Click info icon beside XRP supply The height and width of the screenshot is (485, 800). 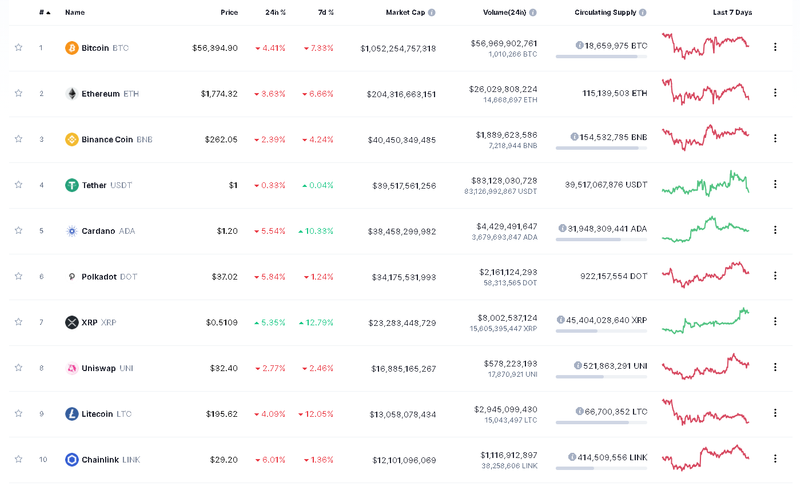[x=560, y=320]
